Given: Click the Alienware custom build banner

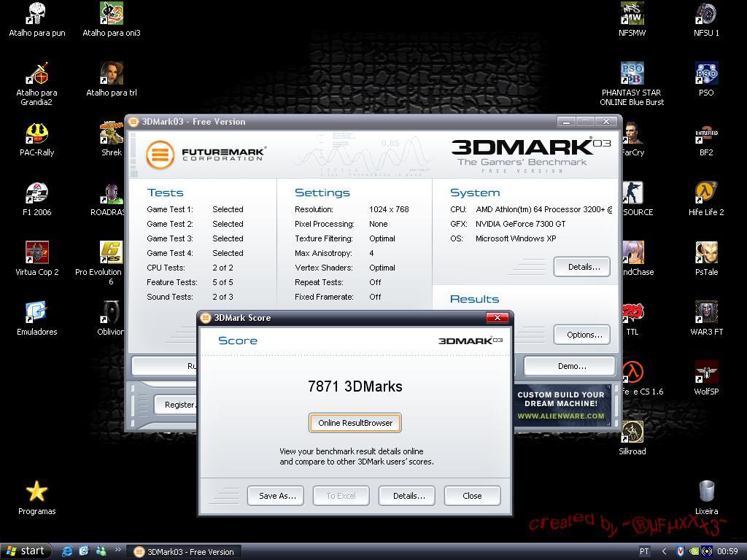Looking at the screenshot, I should [561, 405].
